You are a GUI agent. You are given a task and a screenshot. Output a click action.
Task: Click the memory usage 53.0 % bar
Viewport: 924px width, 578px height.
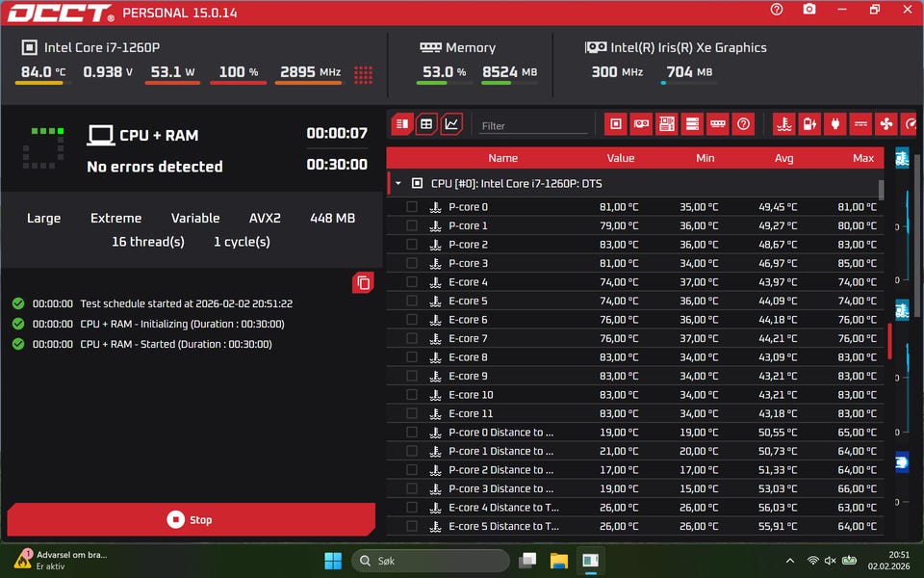444,83
